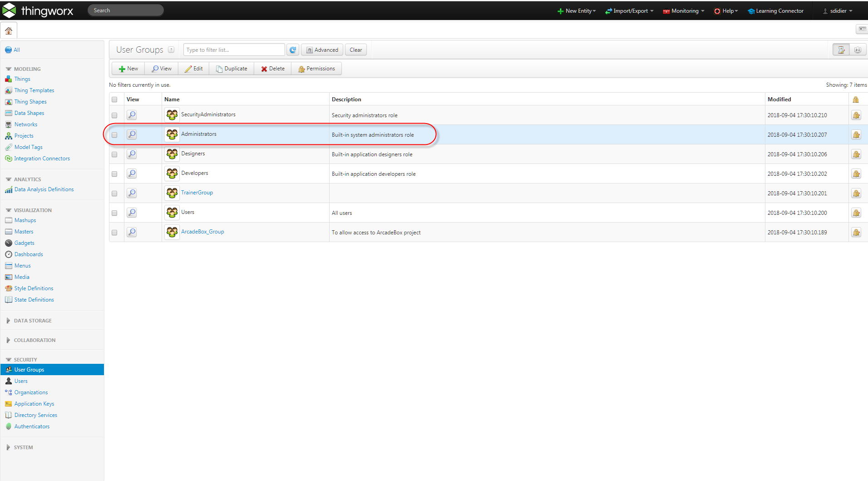Screen dimensions: 868x481
Task: Check the Administrators row checkbox
Action: pyautogui.click(x=114, y=135)
